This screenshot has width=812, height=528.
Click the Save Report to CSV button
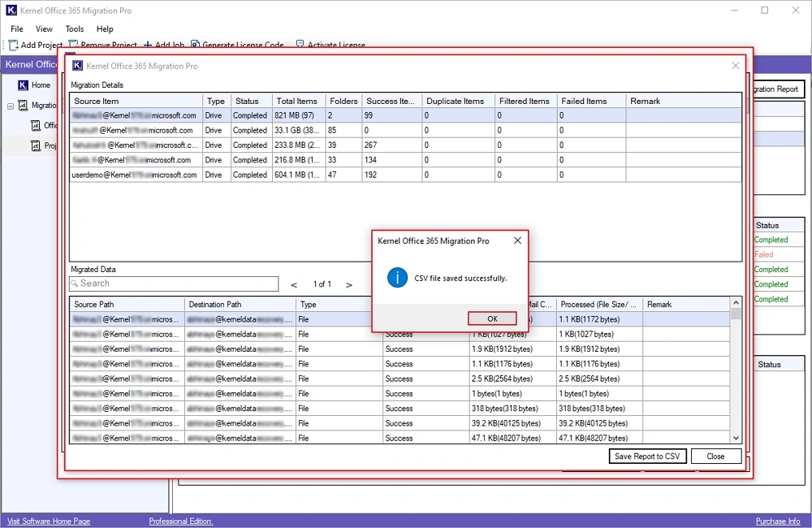[x=647, y=456]
